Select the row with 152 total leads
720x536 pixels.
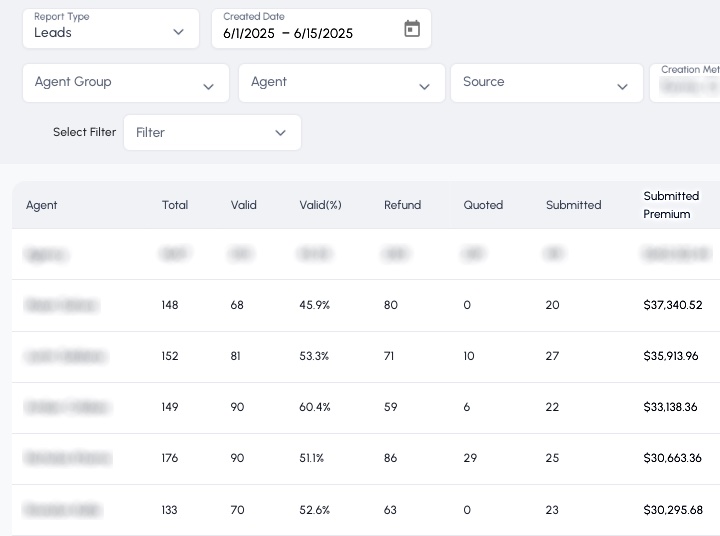click(360, 356)
